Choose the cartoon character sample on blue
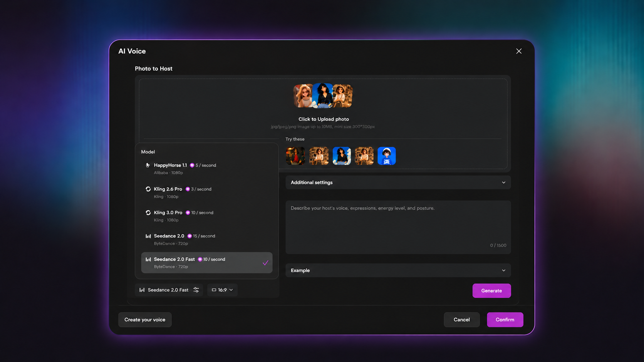The image size is (644, 362). (x=387, y=156)
